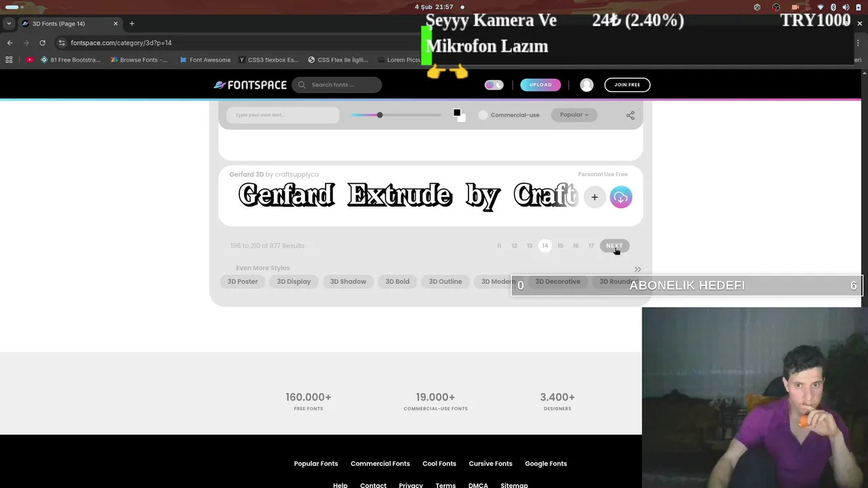Open the Fontspace logo home link
Screen dimensions: 868x488
[250, 85]
